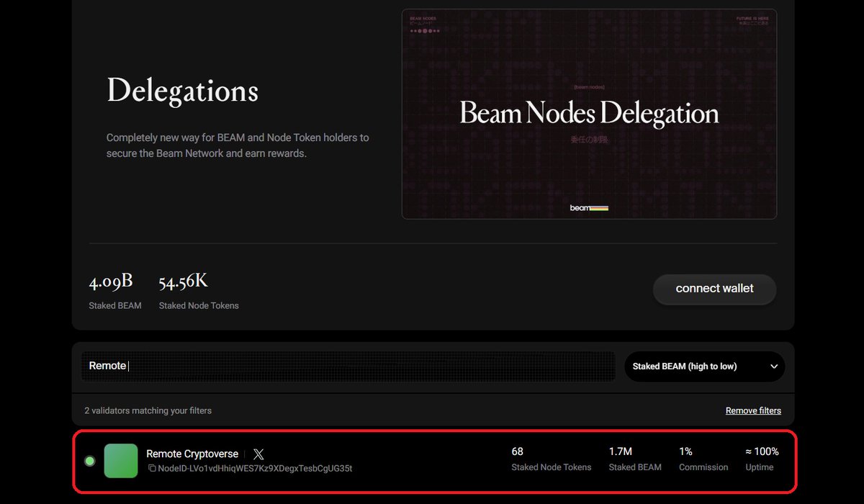Click the Remove filters link
The width and height of the screenshot is (864, 504).
click(x=753, y=410)
